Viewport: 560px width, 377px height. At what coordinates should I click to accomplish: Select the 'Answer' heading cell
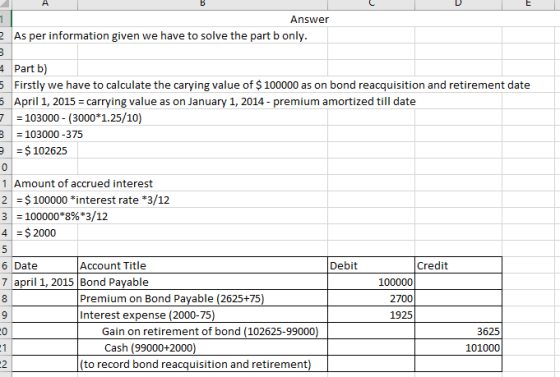tap(309, 19)
